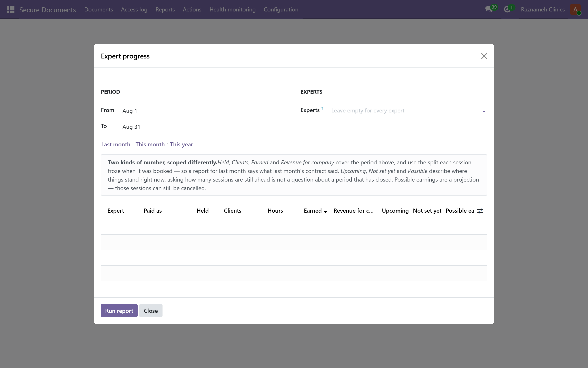This screenshot has width=588, height=368.
Task: Select the Last month shortcut
Action: point(116,144)
